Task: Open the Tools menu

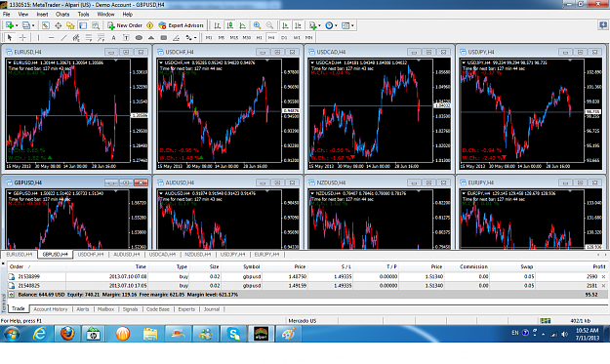Action: point(83,15)
